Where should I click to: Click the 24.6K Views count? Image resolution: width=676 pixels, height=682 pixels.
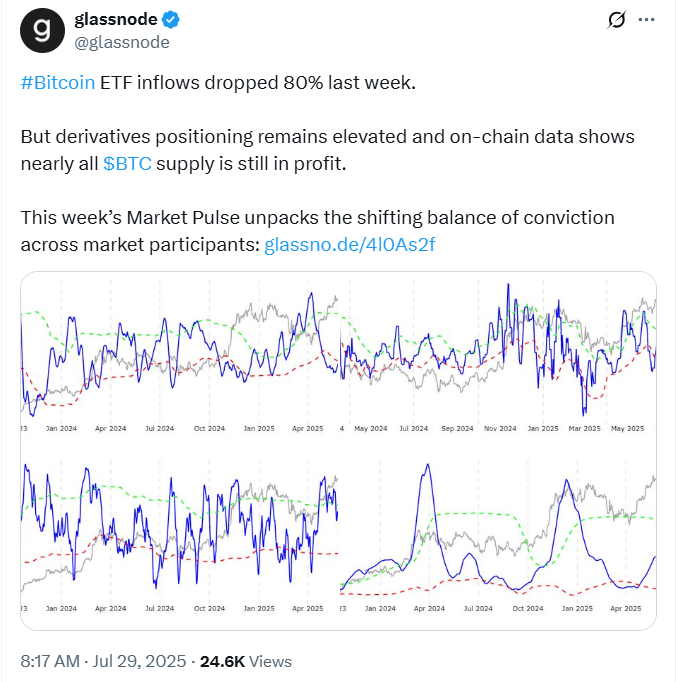tap(246, 661)
